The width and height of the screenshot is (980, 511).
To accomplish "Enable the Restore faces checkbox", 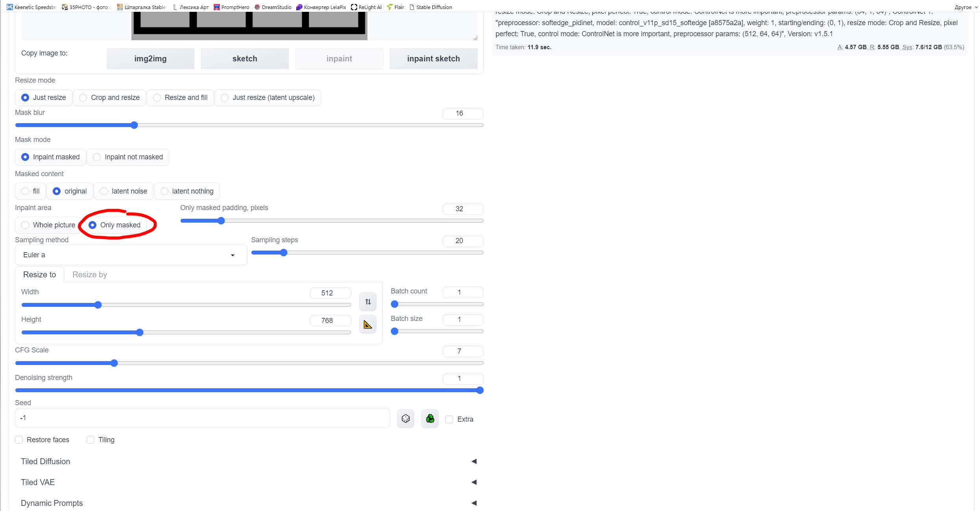I will click(19, 439).
